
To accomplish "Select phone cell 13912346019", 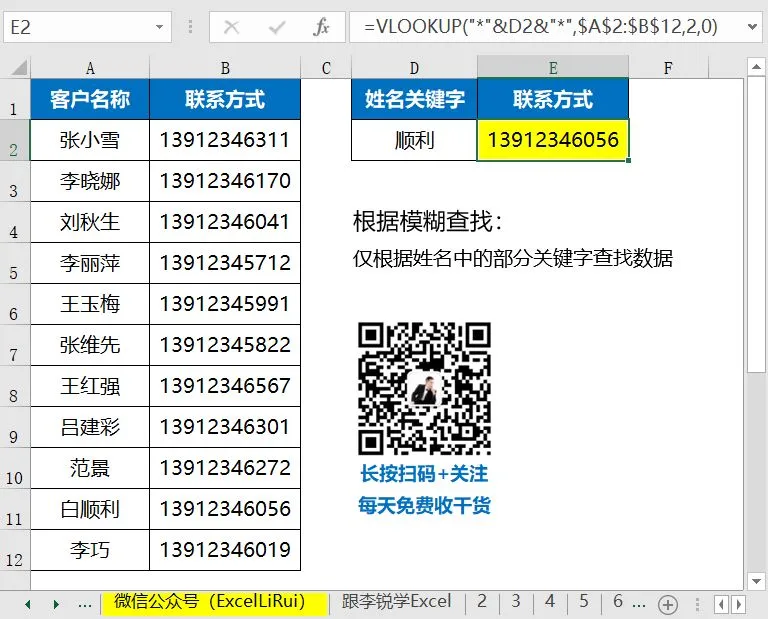I will pos(225,550).
